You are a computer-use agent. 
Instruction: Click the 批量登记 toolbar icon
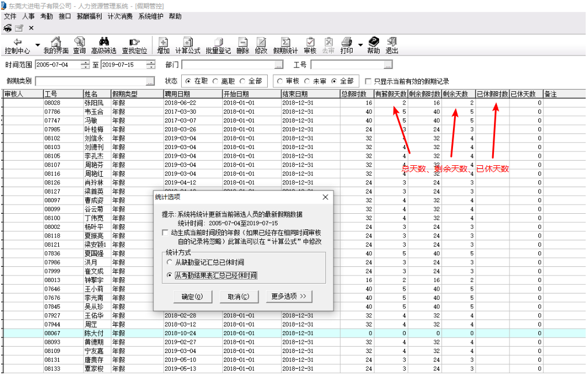coord(218,42)
